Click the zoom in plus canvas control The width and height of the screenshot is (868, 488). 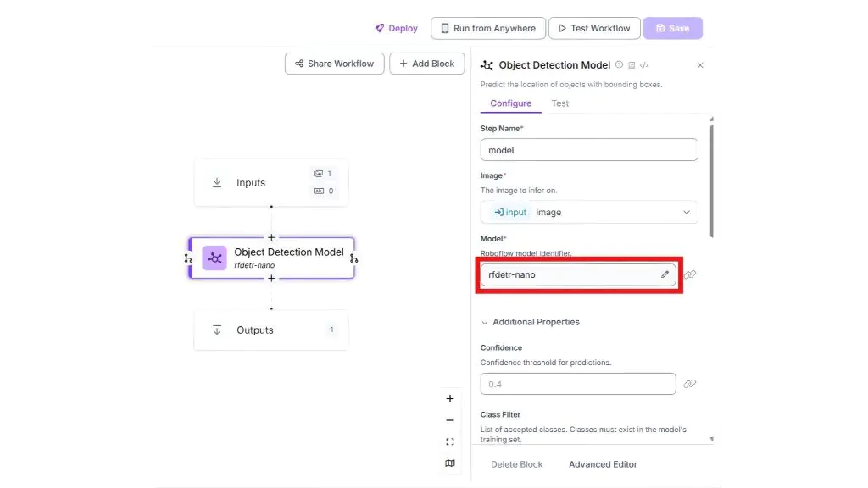tap(450, 399)
